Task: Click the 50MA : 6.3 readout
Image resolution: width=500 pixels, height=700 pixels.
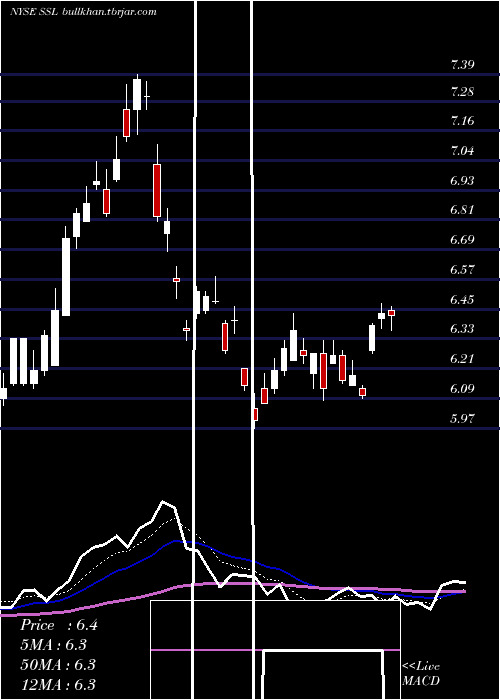Action: [58, 665]
